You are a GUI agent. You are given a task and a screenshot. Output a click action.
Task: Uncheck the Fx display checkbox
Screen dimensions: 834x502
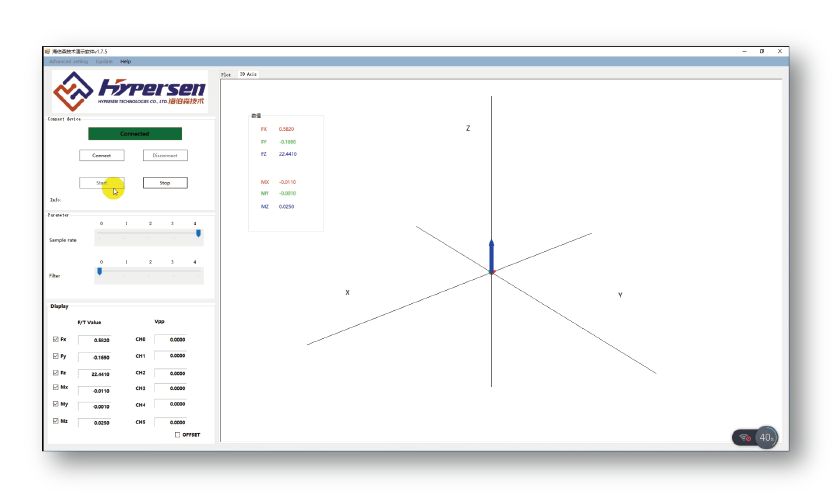(55, 340)
